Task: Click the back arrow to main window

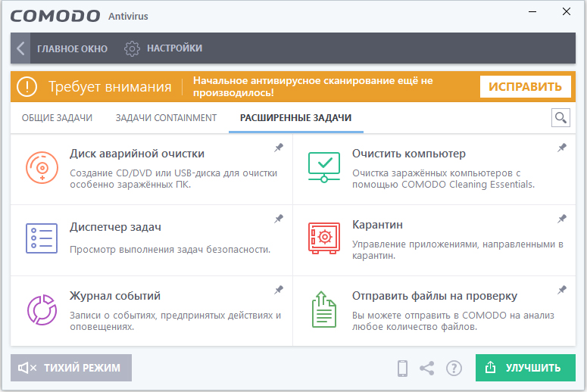Action: (x=20, y=48)
